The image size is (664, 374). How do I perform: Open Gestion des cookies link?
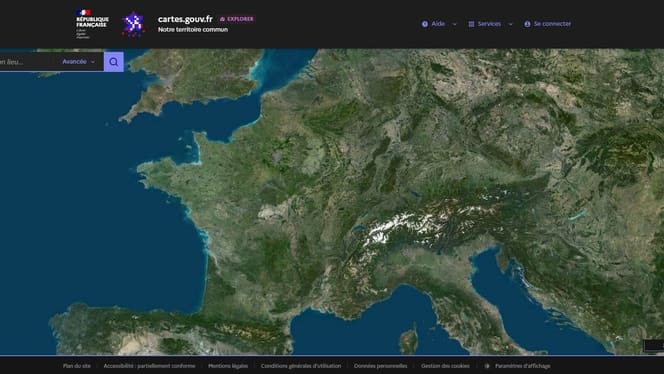pos(445,366)
